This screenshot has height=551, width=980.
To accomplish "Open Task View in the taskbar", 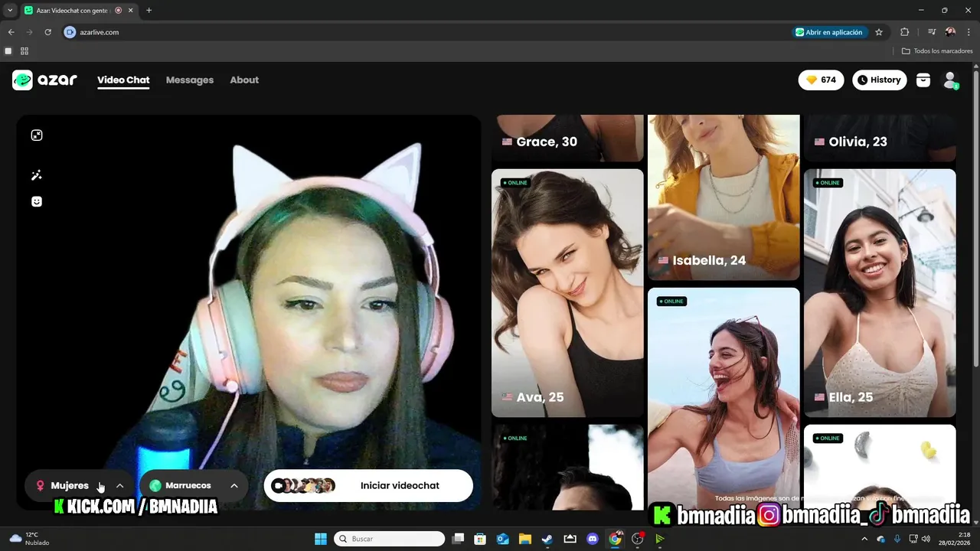I will click(x=458, y=539).
